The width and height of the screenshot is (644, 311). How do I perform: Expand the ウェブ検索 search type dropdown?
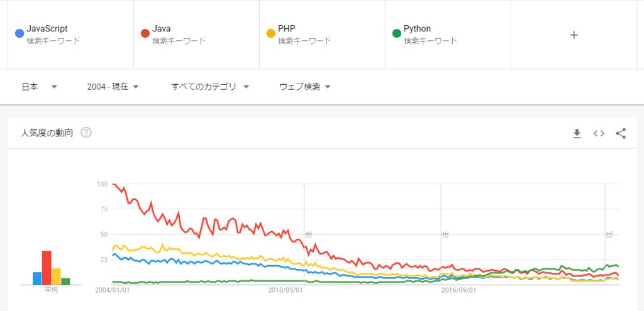point(305,87)
